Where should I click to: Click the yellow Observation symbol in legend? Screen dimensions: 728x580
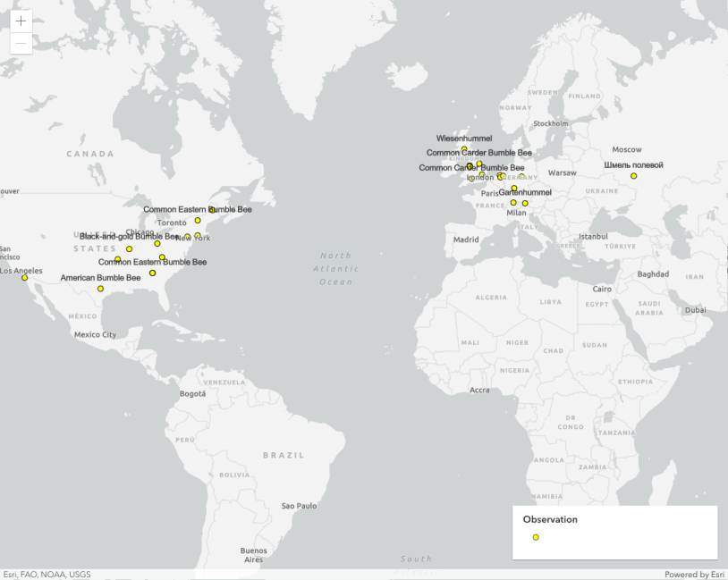tap(536, 537)
